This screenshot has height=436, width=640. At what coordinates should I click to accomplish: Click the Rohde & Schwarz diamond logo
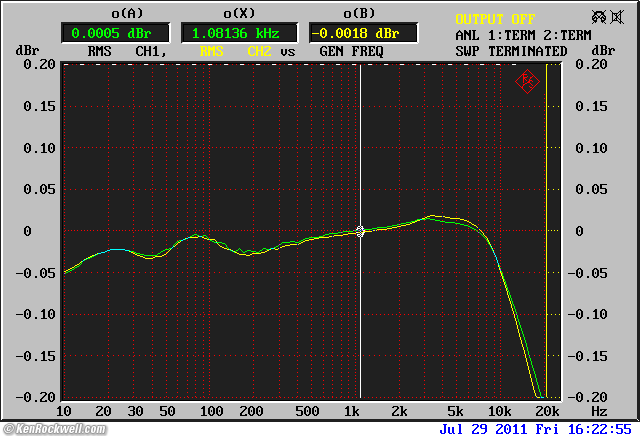click(527, 81)
